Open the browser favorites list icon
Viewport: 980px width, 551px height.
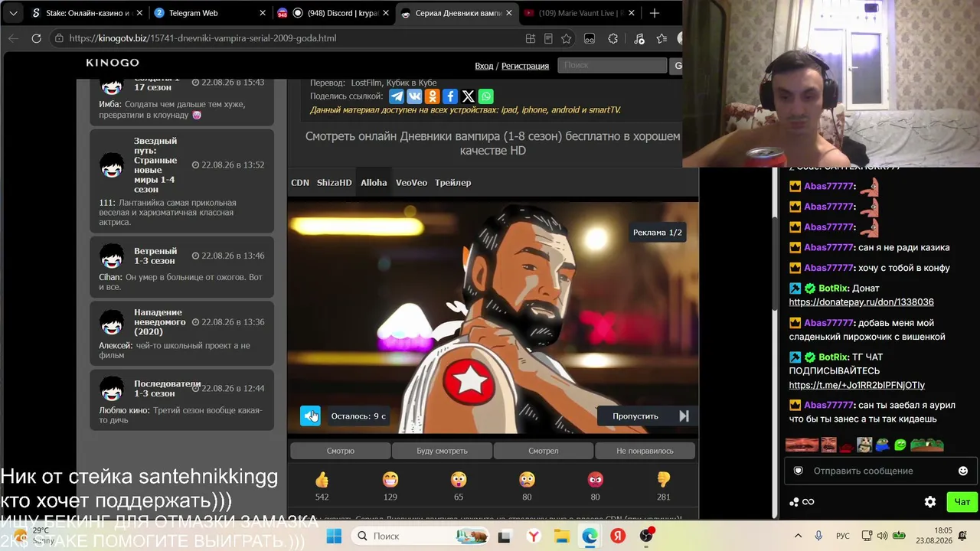(661, 38)
